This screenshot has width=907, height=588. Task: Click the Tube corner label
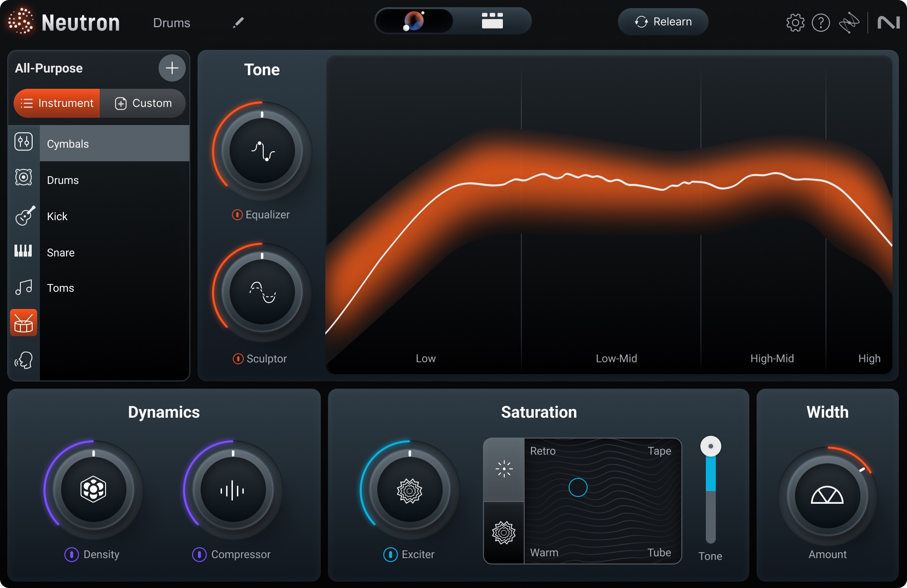click(659, 553)
